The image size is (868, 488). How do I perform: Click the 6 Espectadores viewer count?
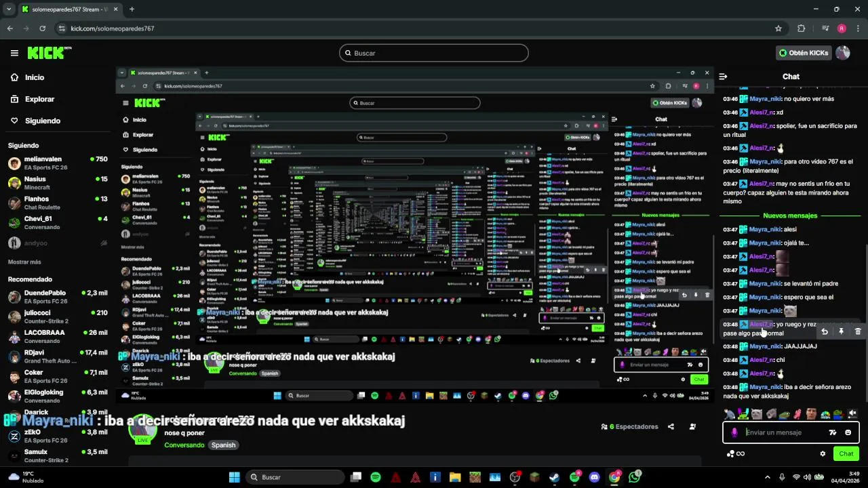(629, 427)
